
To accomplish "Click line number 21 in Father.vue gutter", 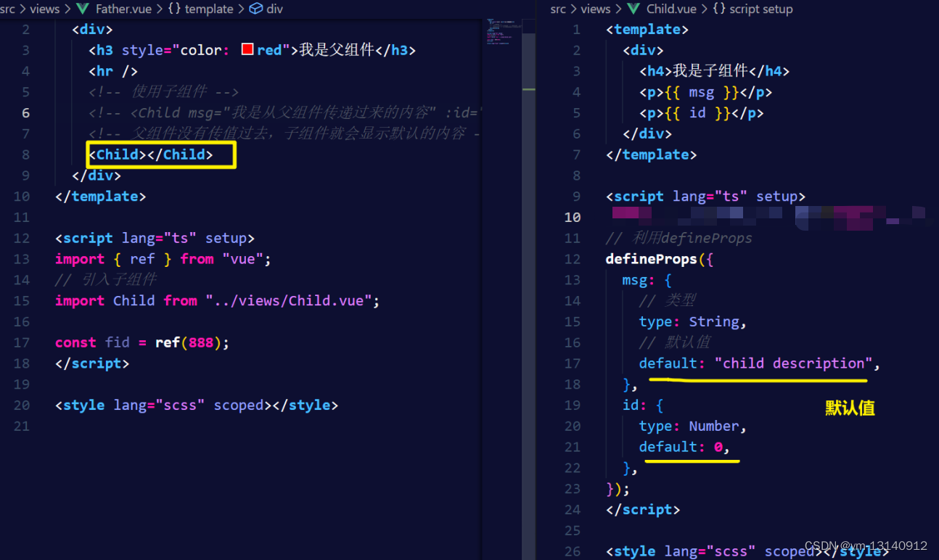I will 21,426.
